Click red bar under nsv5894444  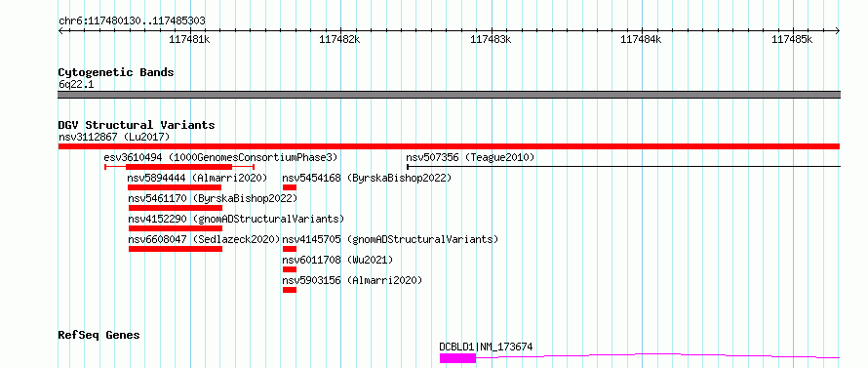point(175,187)
